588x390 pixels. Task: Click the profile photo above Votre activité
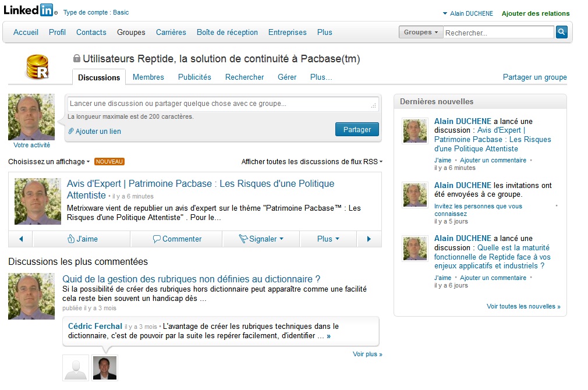(31, 116)
